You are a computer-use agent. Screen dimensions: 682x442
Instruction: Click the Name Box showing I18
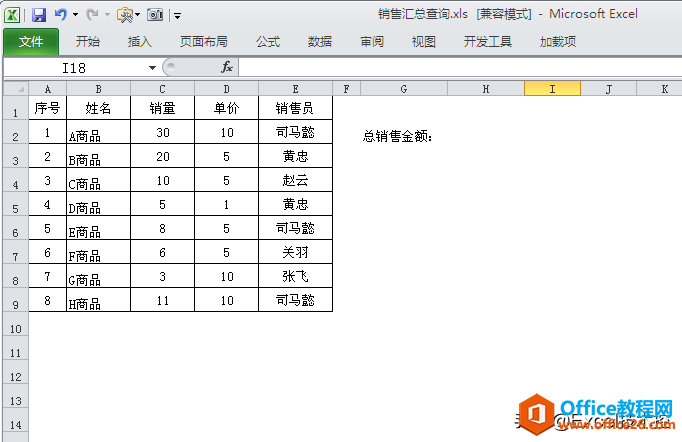click(74, 68)
